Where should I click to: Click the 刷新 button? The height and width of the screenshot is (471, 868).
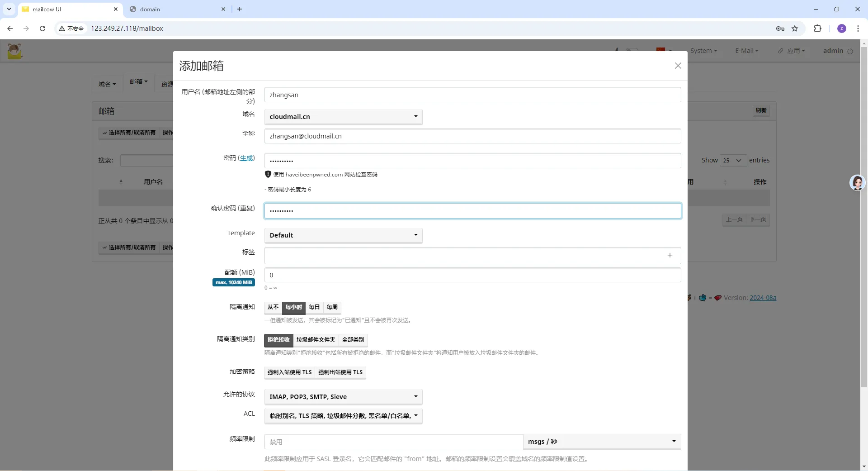(761, 110)
